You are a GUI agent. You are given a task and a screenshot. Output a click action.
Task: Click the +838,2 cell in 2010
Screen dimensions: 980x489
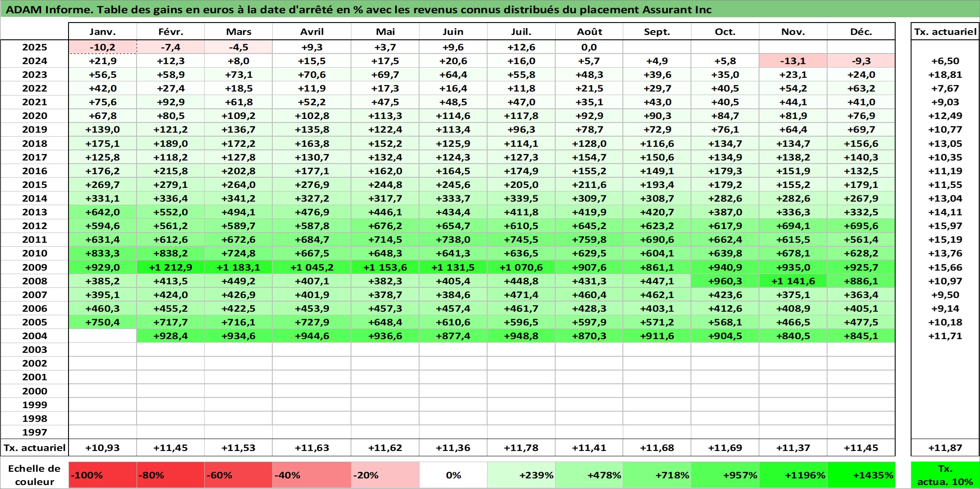171,253
